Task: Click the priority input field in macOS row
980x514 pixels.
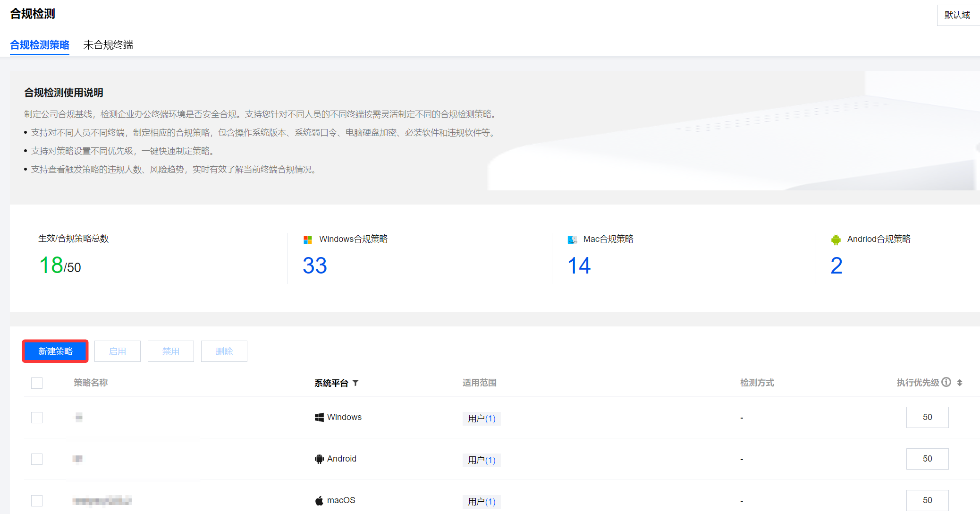Action: point(927,500)
